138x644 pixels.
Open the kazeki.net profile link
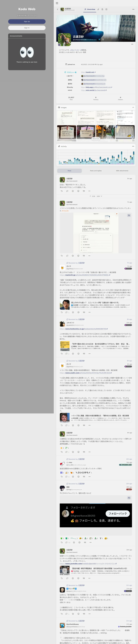point(88,72)
